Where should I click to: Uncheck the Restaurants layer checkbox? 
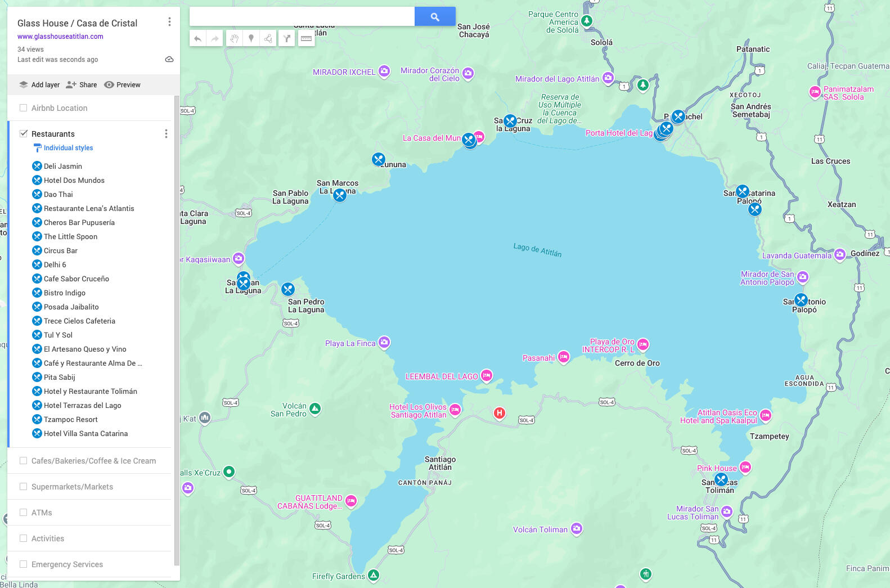point(24,134)
